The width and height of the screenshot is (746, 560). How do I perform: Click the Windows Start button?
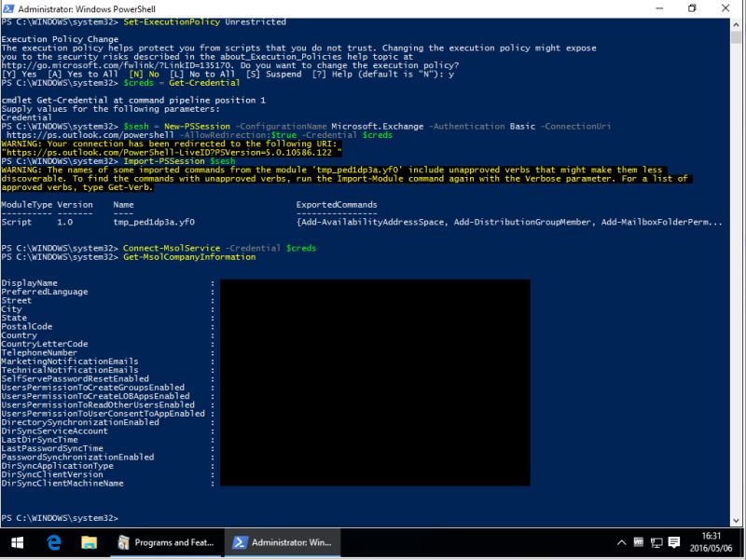[15, 541]
